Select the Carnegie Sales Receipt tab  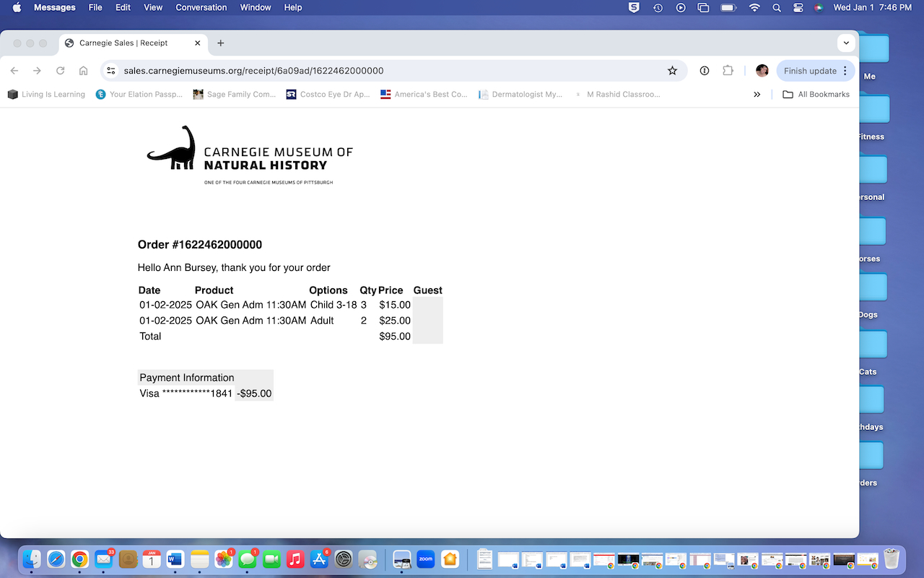click(x=123, y=43)
